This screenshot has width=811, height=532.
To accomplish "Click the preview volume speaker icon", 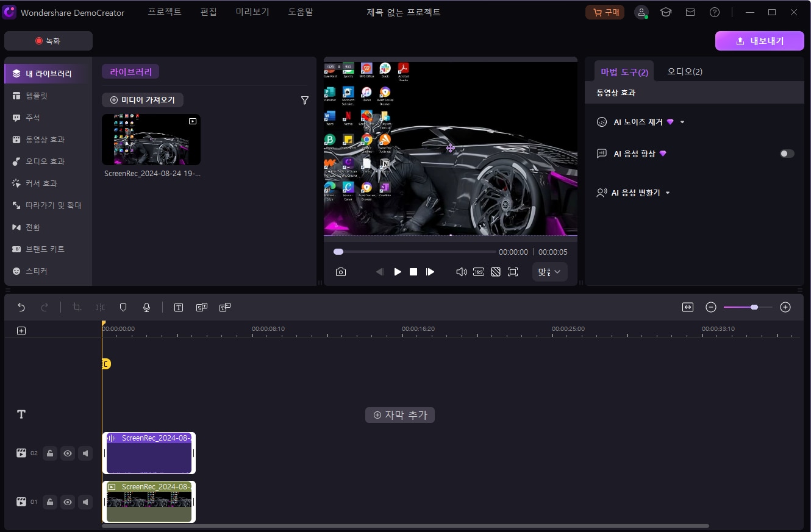I will pyautogui.click(x=462, y=272).
